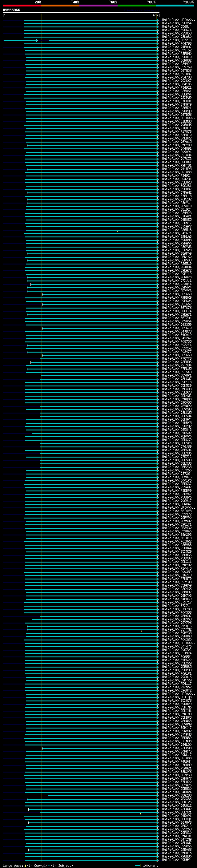Viewport: 197px width, 868px height.
Task: Open the UniRef100_C0LDX1 hit label
Action: 177,162
